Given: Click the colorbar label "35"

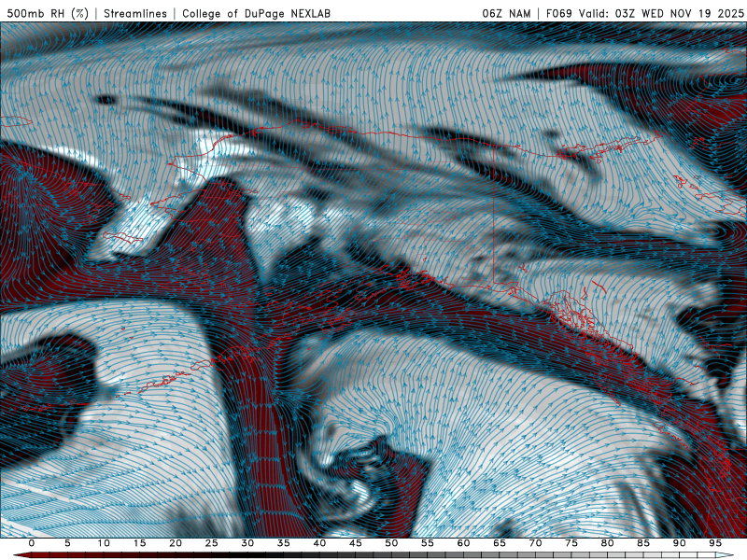Looking at the screenshot, I should tap(284, 543).
